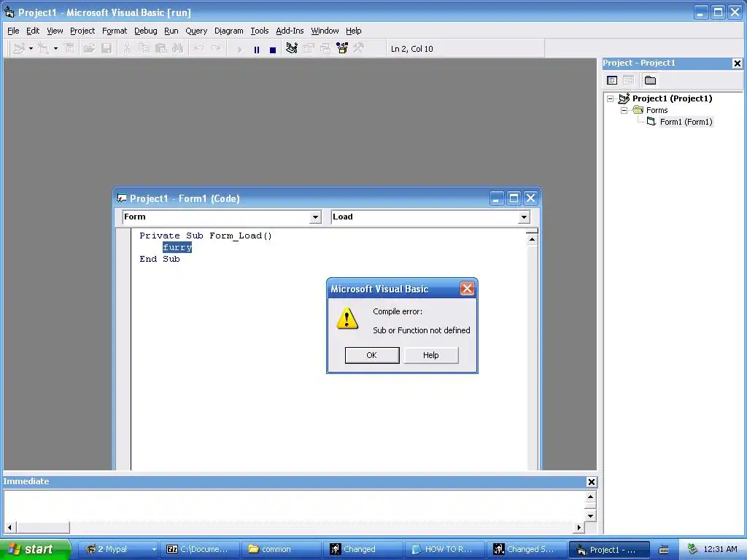Open the Diagram menu
The image size is (747, 560).
228,31
